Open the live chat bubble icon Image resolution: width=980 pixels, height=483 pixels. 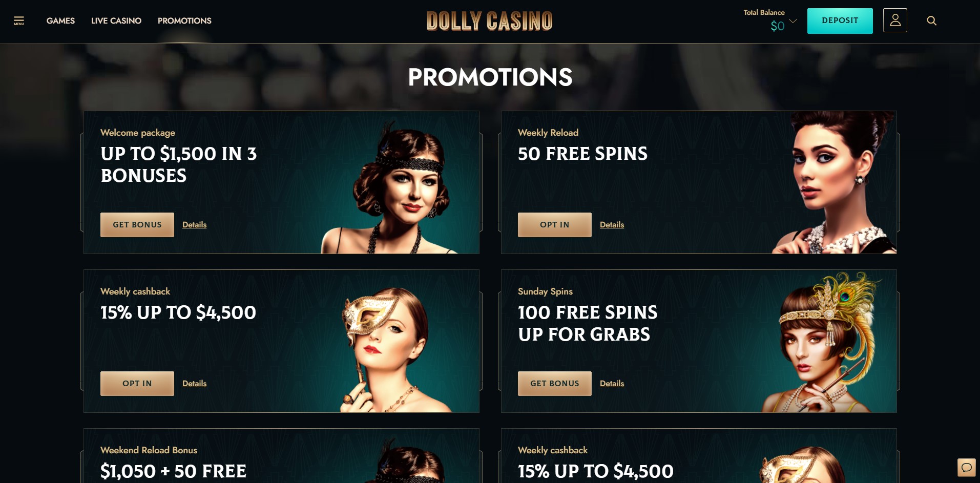(x=966, y=467)
